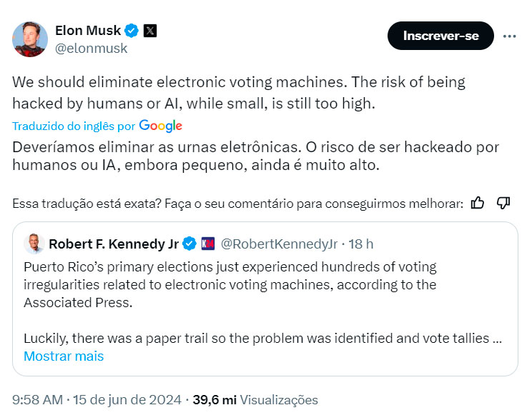The height and width of the screenshot is (420, 532).
Task: Open the @elonmusk handle link
Action: pyautogui.click(x=91, y=49)
